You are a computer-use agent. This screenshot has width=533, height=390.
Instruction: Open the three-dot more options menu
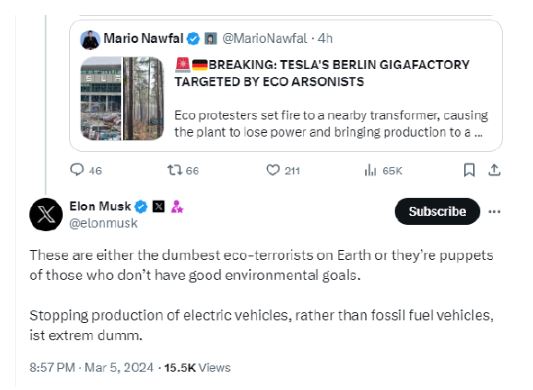494,211
